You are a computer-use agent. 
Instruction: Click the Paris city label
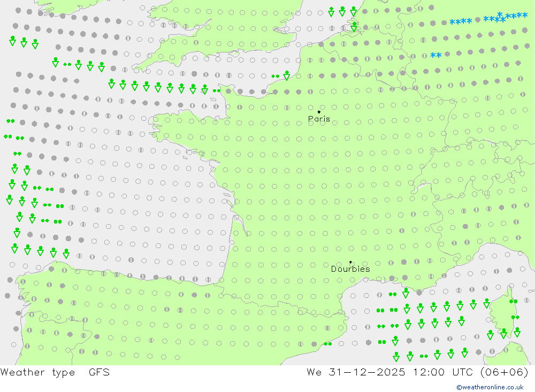319,119
